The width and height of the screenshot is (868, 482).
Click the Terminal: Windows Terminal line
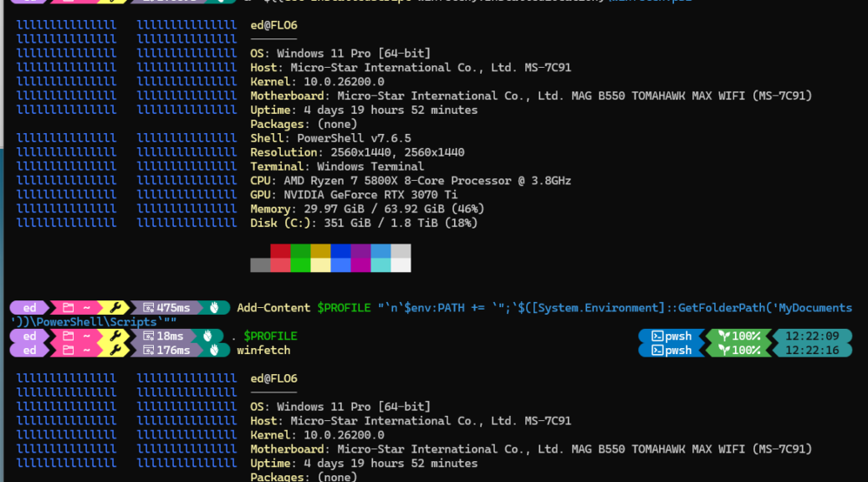(x=337, y=167)
